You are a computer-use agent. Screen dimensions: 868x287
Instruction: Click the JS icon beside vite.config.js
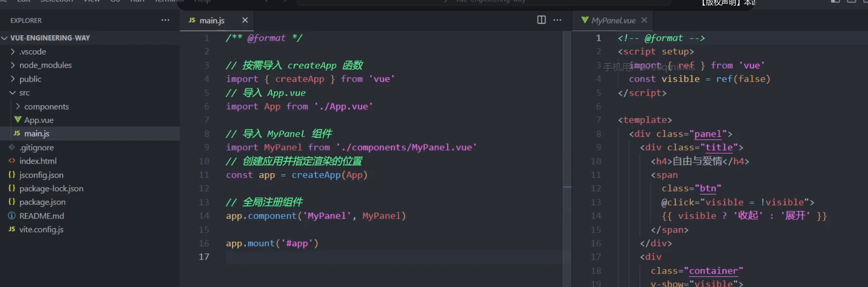(12, 229)
